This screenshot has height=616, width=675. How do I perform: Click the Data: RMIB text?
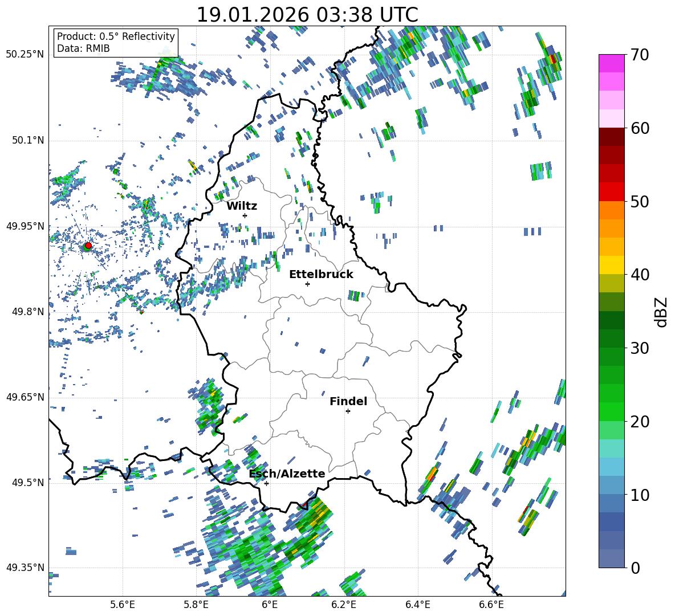pyautogui.click(x=83, y=48)
